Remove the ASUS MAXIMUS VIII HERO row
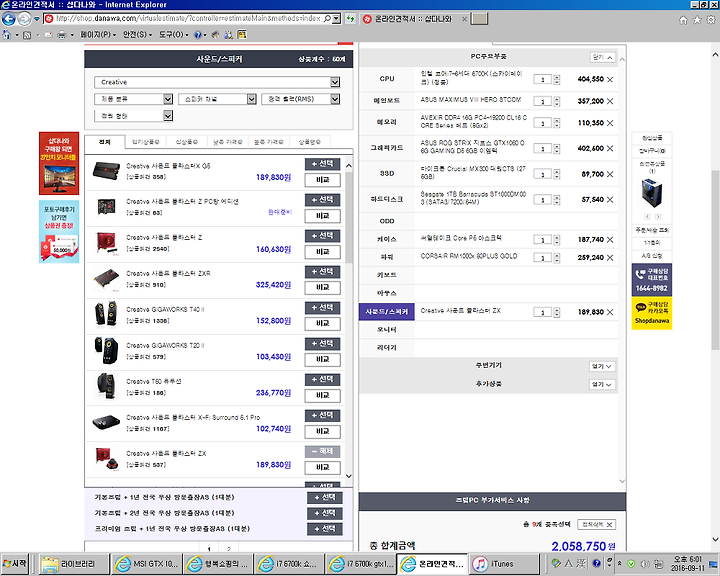The image size is (720, 576). [x=610, y=101]
